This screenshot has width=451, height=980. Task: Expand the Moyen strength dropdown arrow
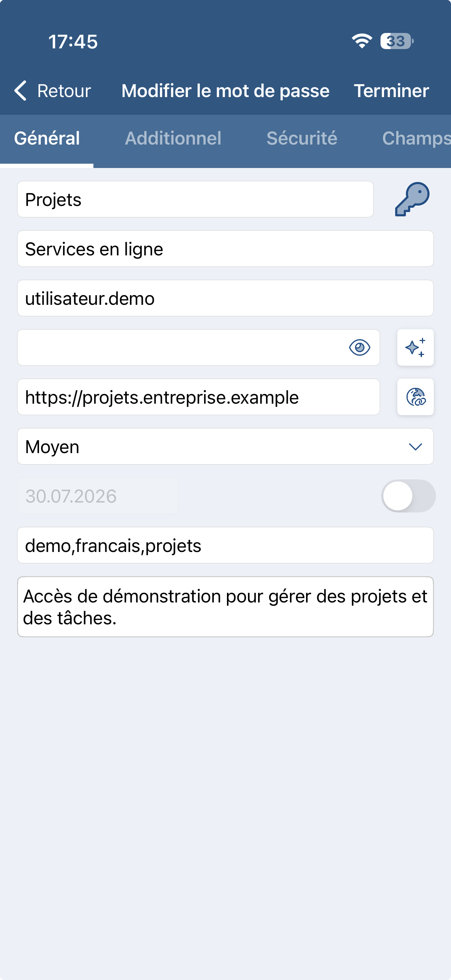pyautogui.click(x=415, y=447)
